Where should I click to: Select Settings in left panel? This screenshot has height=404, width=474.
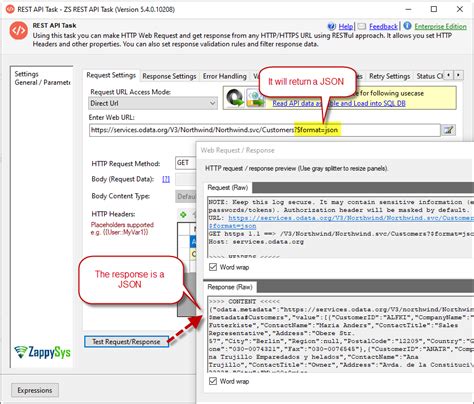[x=26, y=74]
